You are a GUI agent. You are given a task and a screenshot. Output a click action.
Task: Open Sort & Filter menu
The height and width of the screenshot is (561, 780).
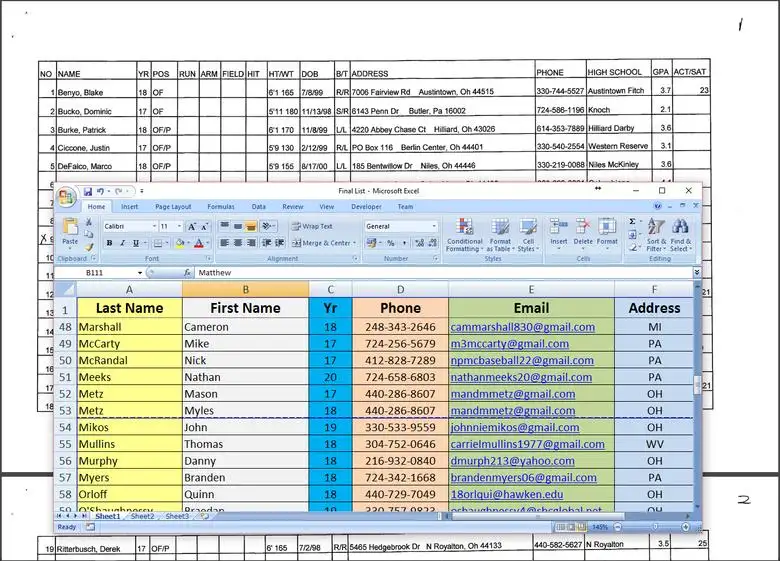click(x=656, y=235)
